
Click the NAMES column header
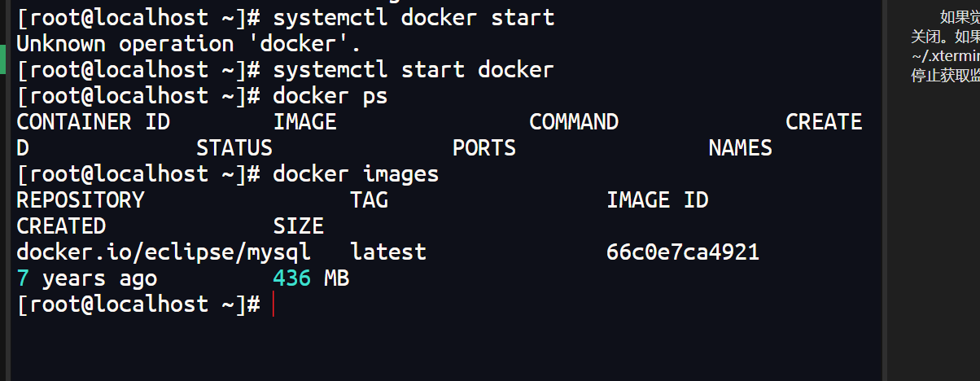pos(740,148)
